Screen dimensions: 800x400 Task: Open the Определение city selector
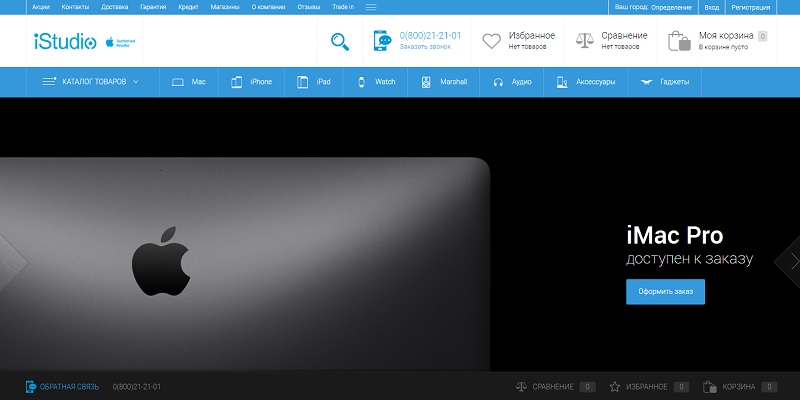[671, 7]
